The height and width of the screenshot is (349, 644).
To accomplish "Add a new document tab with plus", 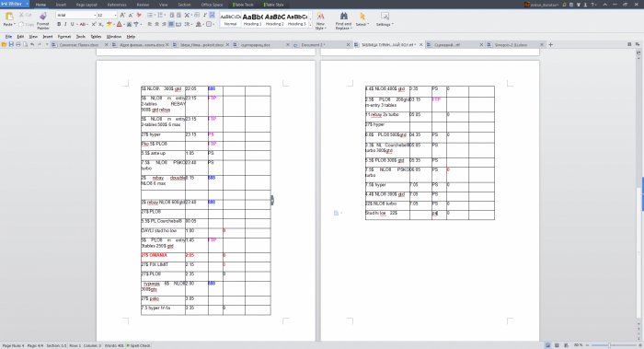I will click(551, 44).
